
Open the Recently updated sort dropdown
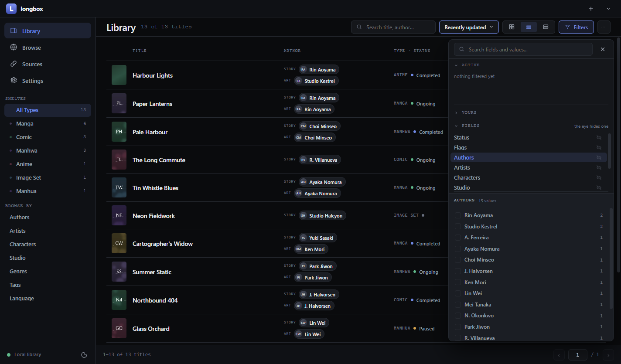pos(469,27)
